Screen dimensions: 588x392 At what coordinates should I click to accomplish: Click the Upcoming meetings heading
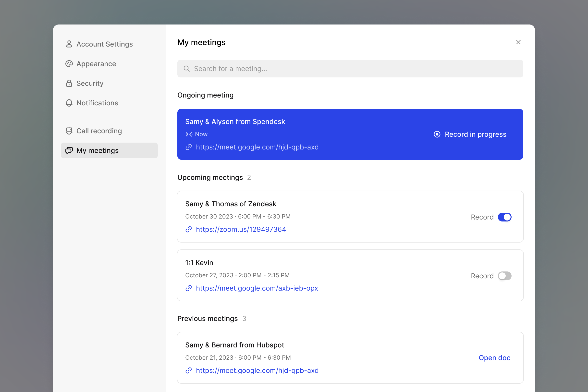[210, 177]
